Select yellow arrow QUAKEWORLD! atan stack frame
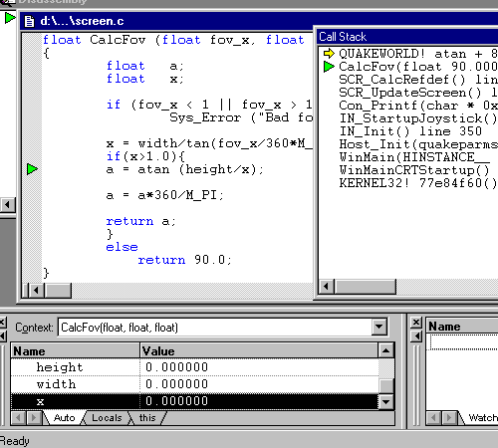Viewport: 498px width, 448px height. (410, 54)
